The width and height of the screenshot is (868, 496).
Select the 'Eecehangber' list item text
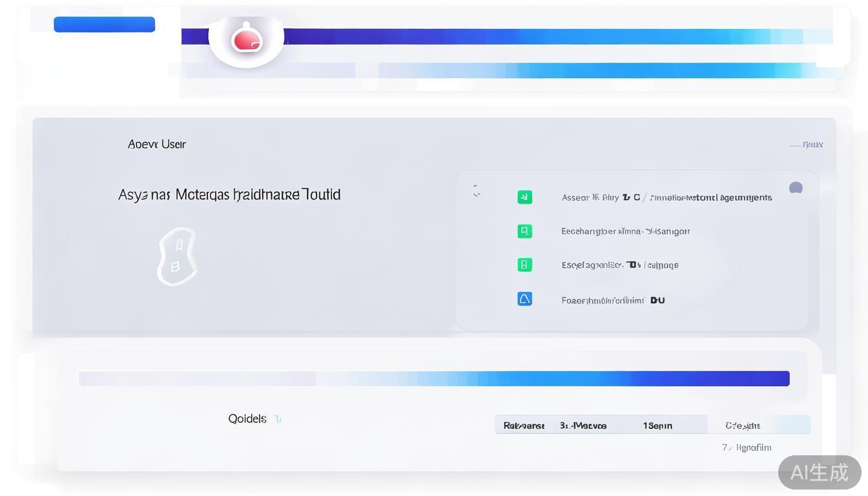[x=625, y=231]
